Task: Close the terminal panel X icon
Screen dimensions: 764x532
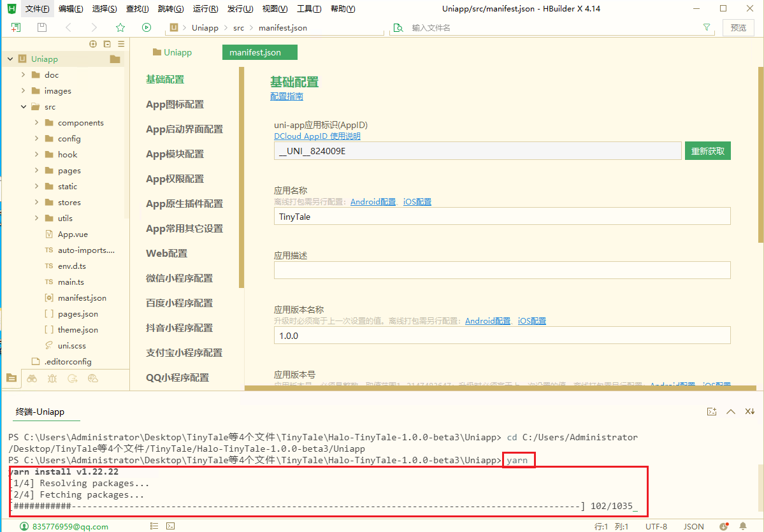Action: 750,412
